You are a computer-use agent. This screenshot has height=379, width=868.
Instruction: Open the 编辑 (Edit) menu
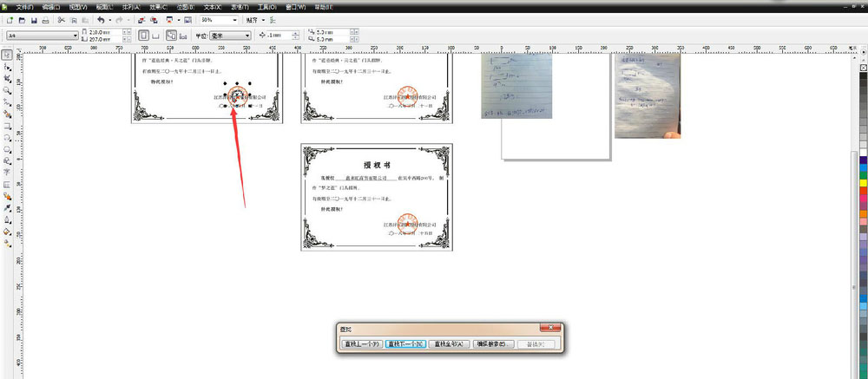point(51,7)
